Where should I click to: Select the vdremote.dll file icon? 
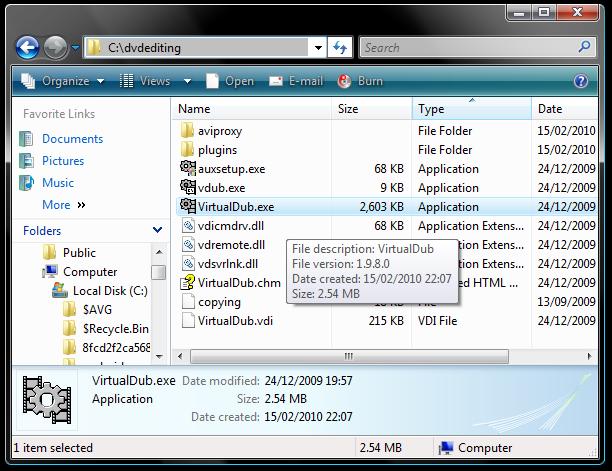click(x=188, y=244)
